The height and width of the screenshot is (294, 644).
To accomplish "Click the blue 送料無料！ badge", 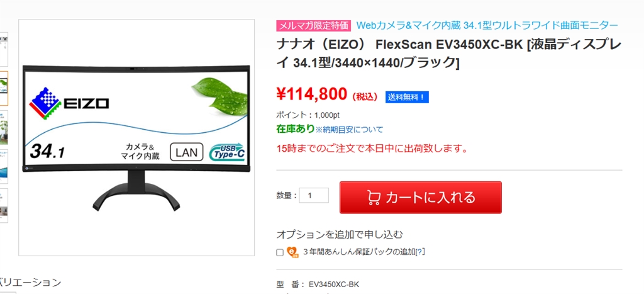I will coord(407,98).
